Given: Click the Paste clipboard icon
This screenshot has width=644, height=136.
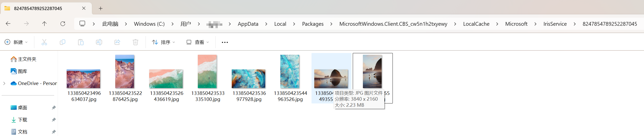Looking at the screenshot, I should pos(81,42).
